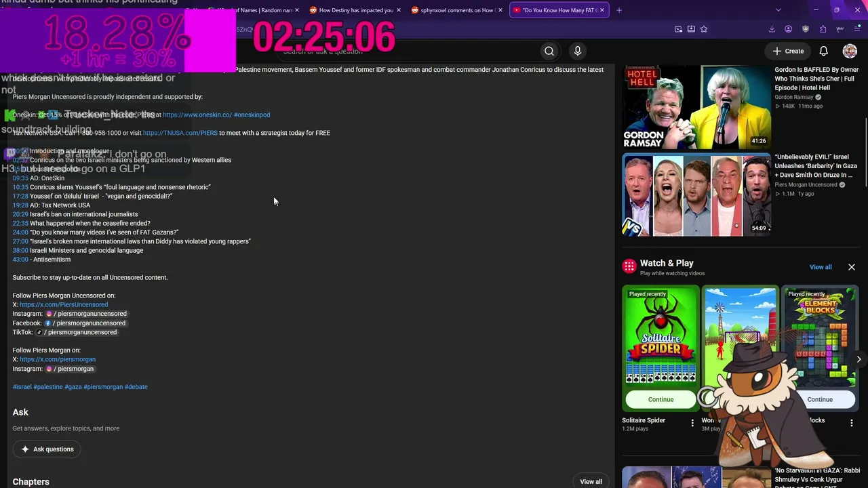Open Instagram piersmorgan chip

pyautogui.click(x=70, y=369)
